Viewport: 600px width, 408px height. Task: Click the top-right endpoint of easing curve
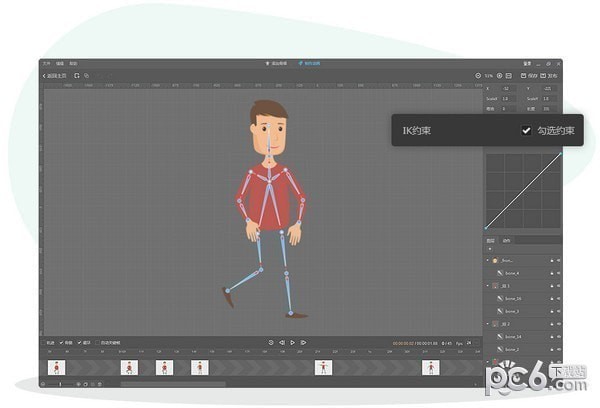(560, 154)
